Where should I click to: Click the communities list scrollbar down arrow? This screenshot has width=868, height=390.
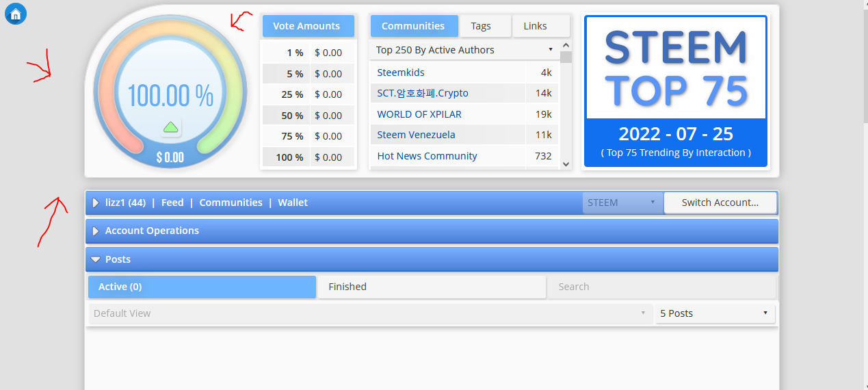566,164
